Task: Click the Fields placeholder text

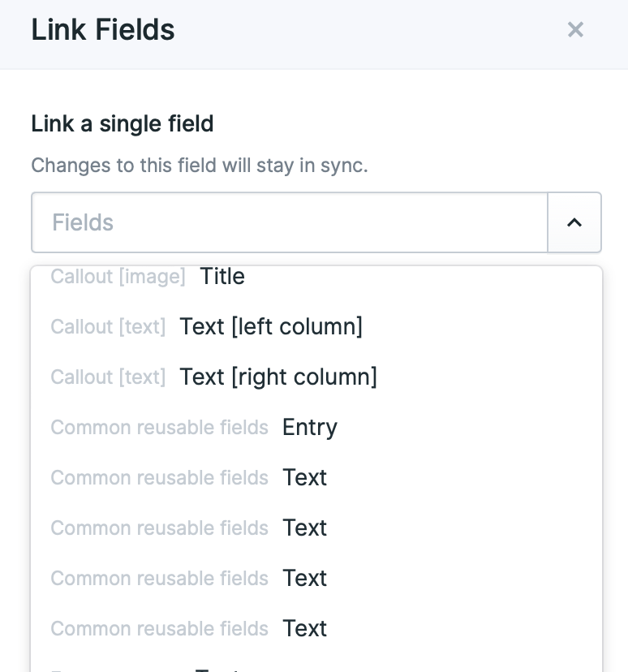Action: [82, 222]
